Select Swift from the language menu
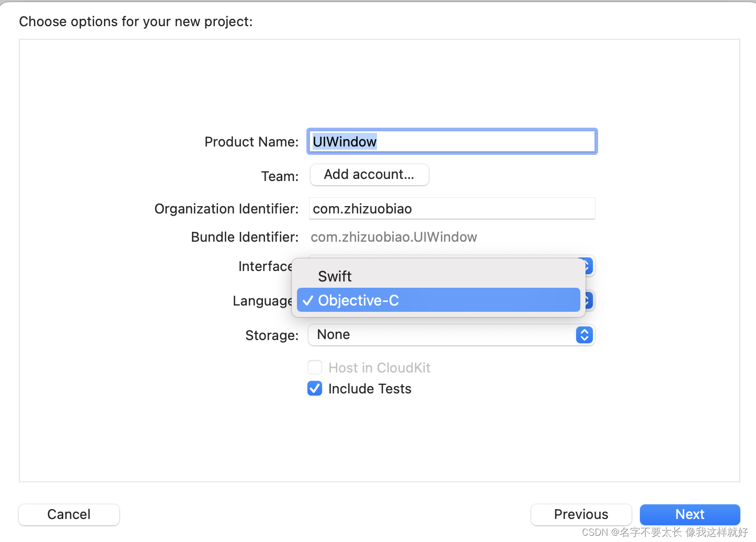 (335, 276)
